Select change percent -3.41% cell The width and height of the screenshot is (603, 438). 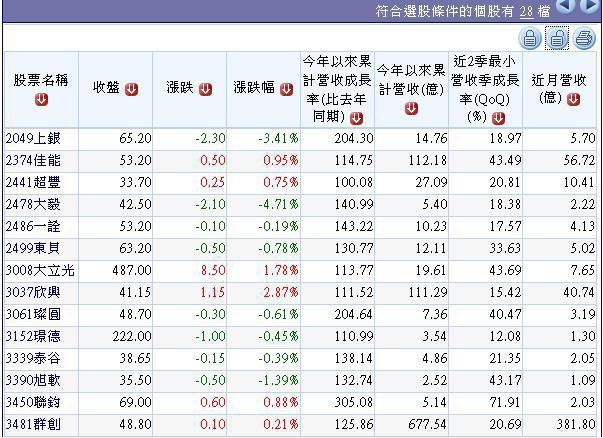[x=263, y=138]
